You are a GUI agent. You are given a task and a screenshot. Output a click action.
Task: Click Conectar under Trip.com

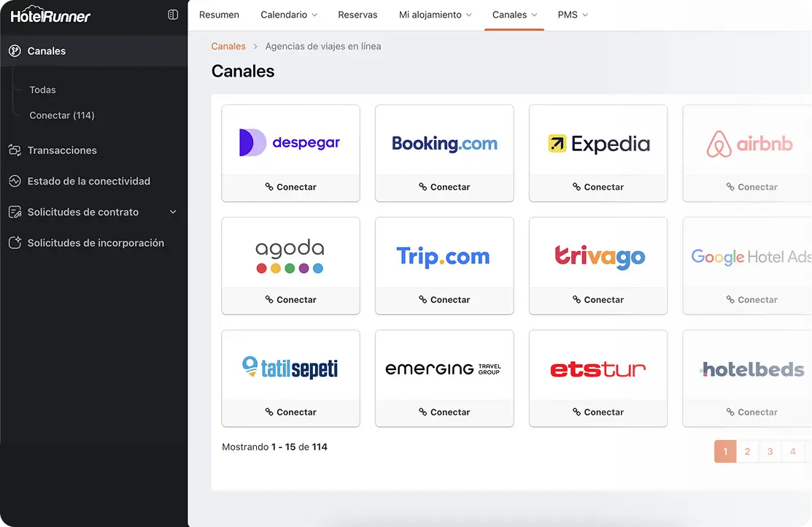[x=444, y=299]
